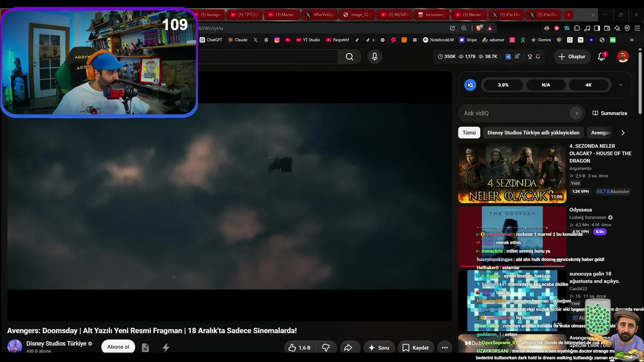Click the zoom magnifier in address bar

pos(464,28)
